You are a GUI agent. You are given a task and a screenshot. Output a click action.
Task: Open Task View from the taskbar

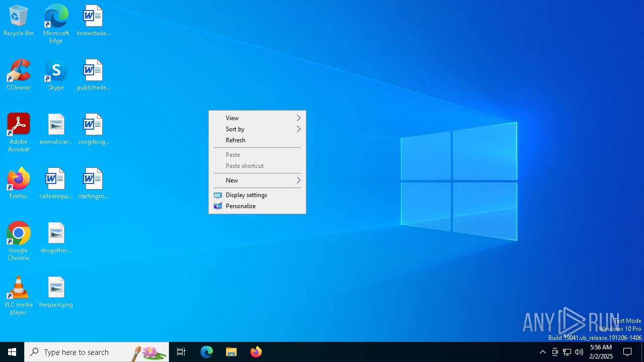pyautogui.click(x=181, y=352)
